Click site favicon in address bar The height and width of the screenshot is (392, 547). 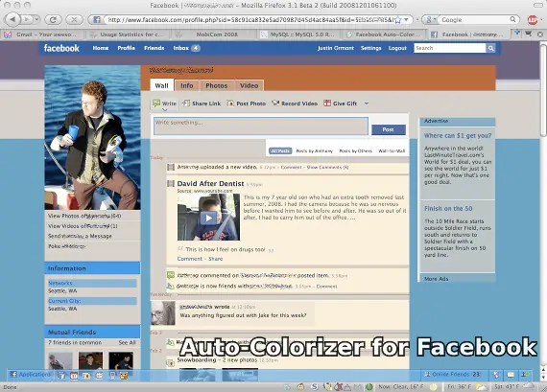click(x=97, y=20)
